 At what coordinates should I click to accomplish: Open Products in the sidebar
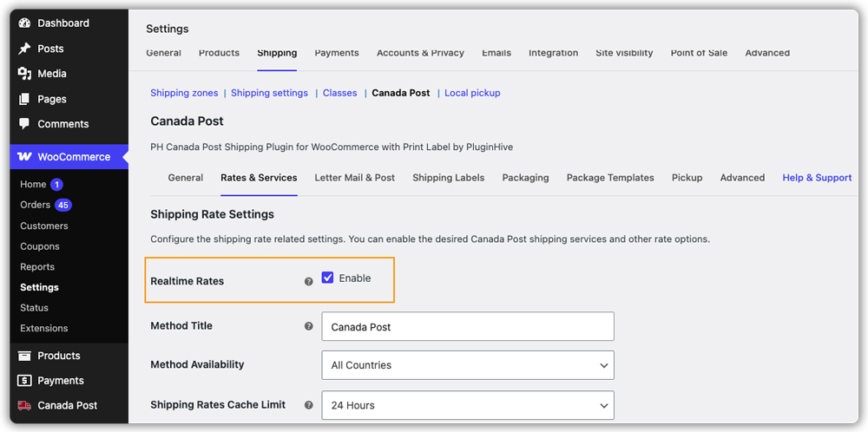tap(59, 356)
